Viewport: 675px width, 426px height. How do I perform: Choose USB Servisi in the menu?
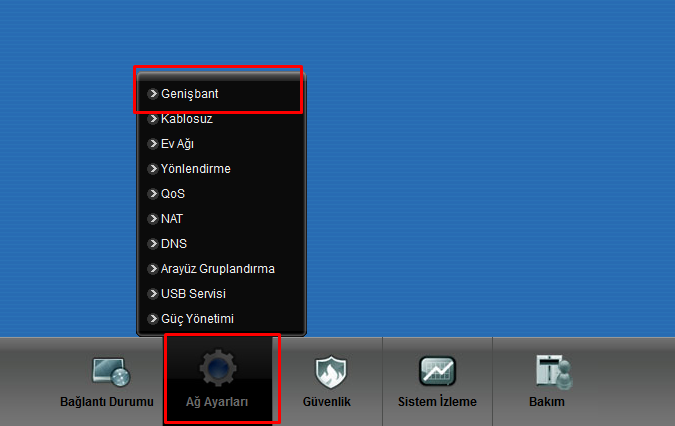tap(193, 293)
